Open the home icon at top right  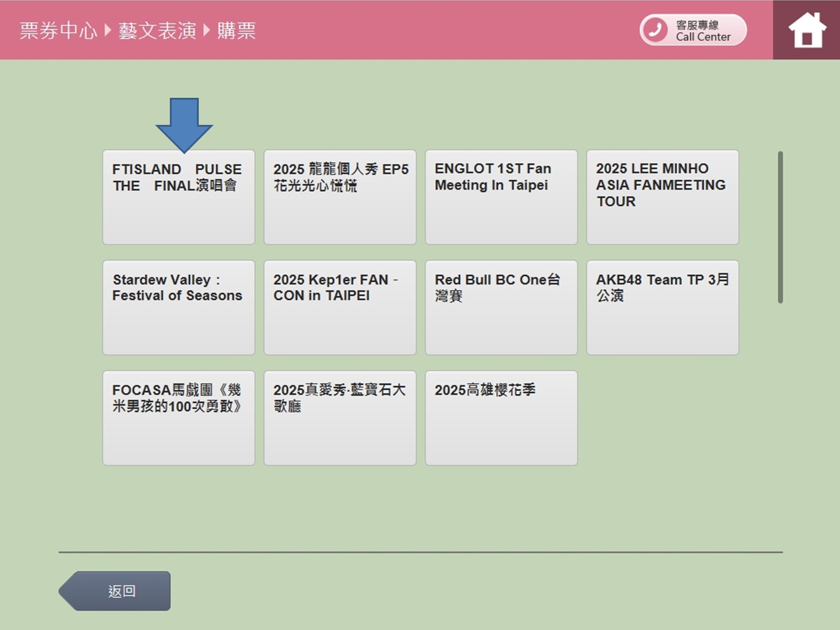click(806, 29)
